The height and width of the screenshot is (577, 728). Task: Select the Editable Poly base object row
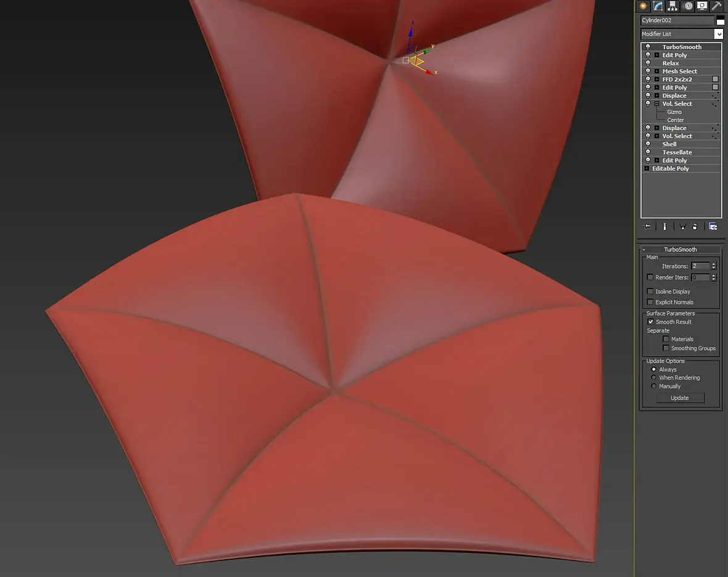681,168
